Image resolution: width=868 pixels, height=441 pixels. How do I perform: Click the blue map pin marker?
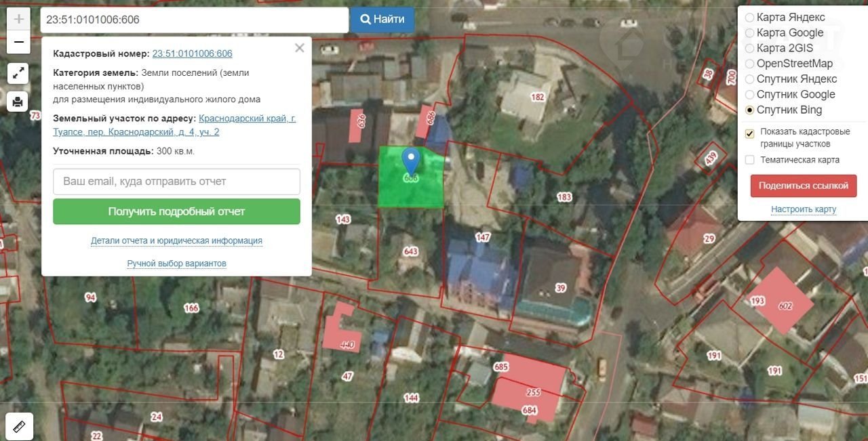(x=410, y=161)
